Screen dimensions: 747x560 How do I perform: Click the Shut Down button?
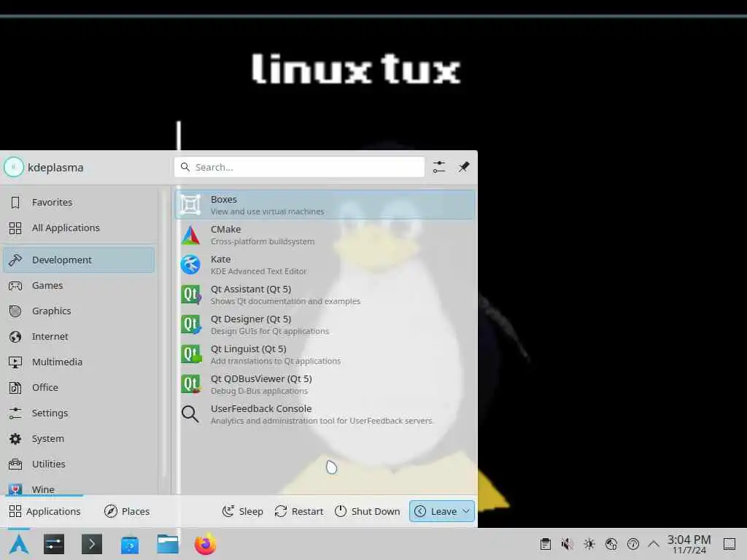(x=368, y=511)
